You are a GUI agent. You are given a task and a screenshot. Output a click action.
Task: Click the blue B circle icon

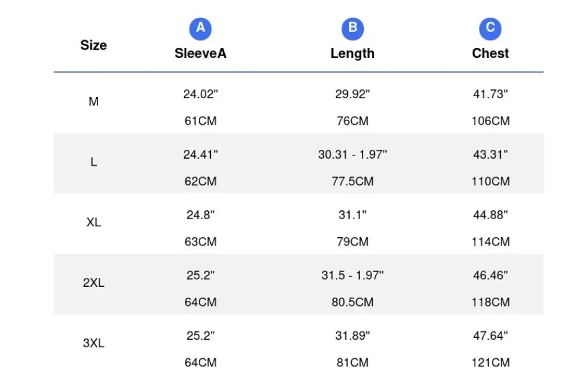coord(352,29)
